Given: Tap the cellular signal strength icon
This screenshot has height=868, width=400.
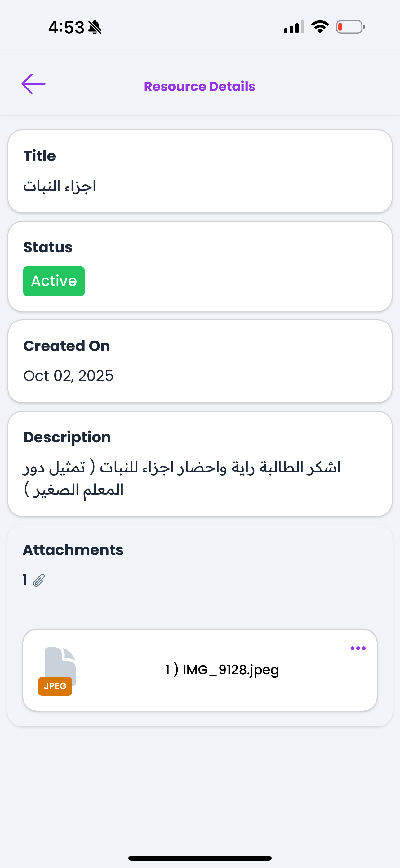Looking at the screenshot, I should tap(294, 27).
